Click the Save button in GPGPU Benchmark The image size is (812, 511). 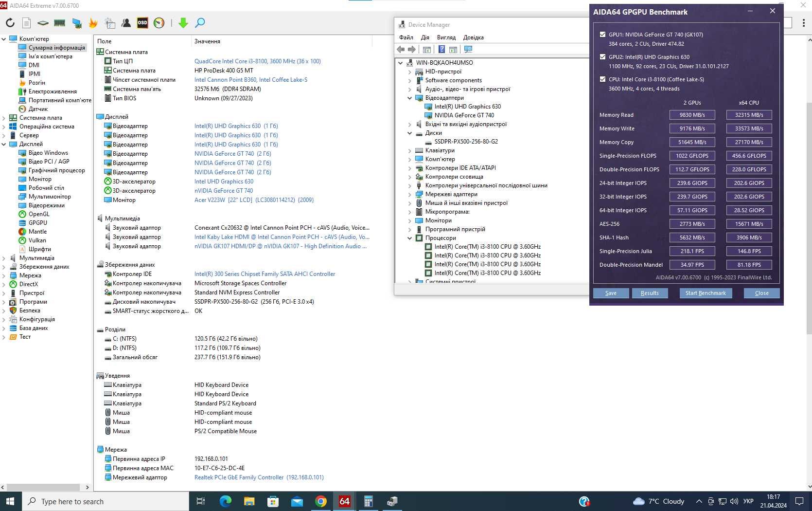coord(611,293)
